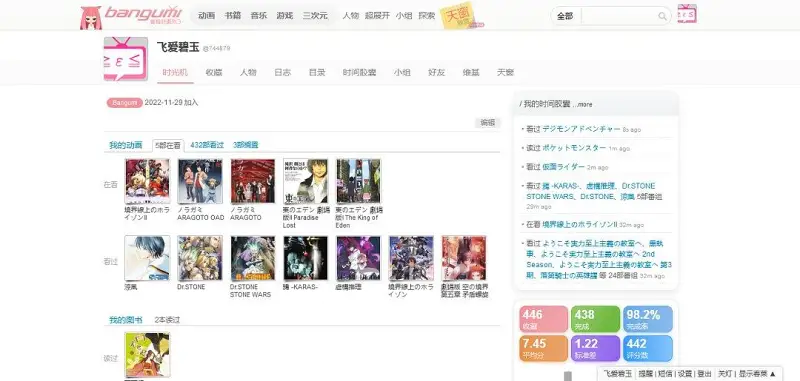Click the orange 7.45 平均分 stat tile
This screenshot has height=381, width=800.
click(543, 348)
